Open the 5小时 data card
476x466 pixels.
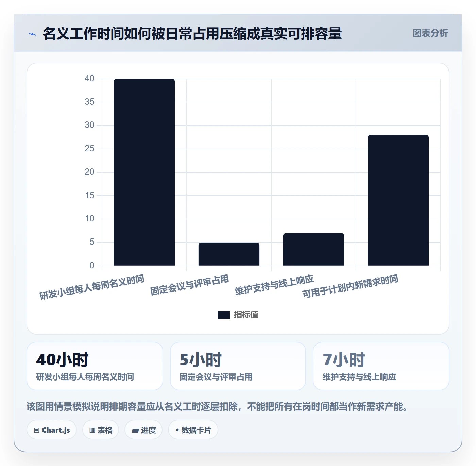tap(238, 366)
